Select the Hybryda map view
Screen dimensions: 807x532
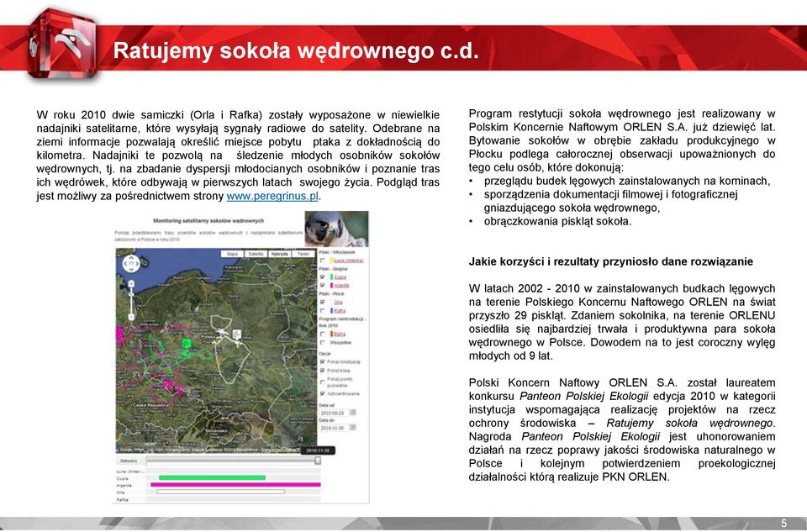tap(279, 254)
